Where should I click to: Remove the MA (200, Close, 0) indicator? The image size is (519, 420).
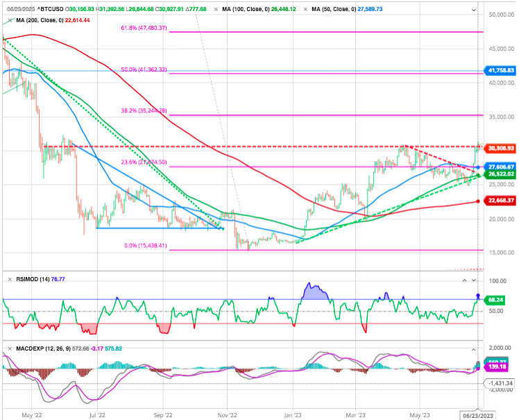[10, 20]
